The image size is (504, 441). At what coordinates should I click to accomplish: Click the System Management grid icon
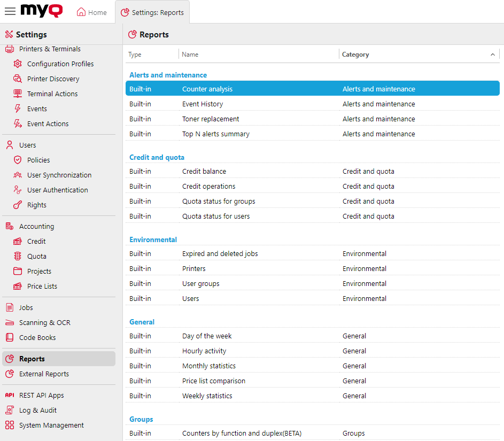9,425
